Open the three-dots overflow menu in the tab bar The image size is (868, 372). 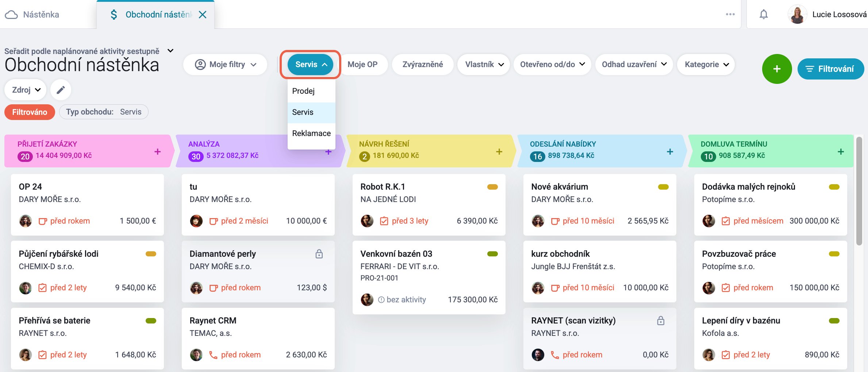click(730, 14)
